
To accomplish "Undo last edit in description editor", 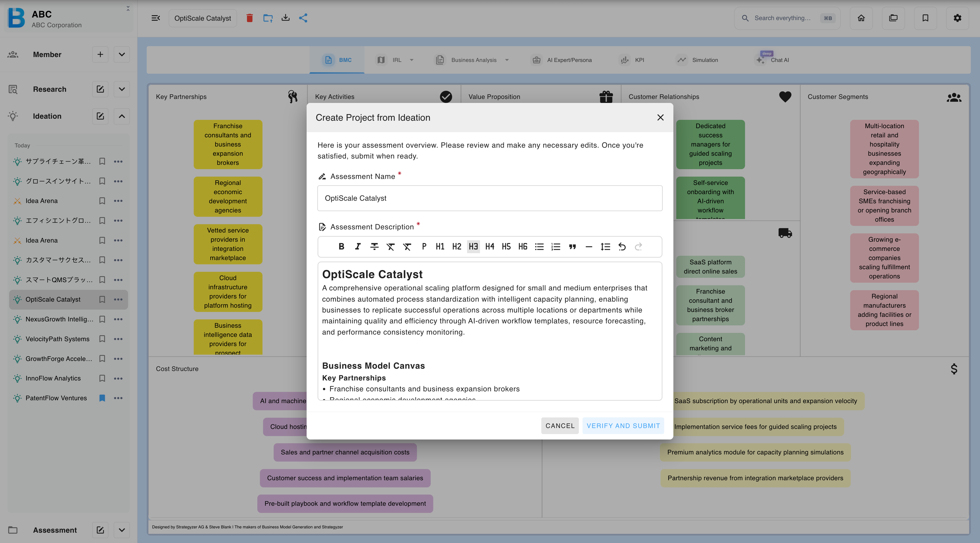I will click(x=622, y=247).
